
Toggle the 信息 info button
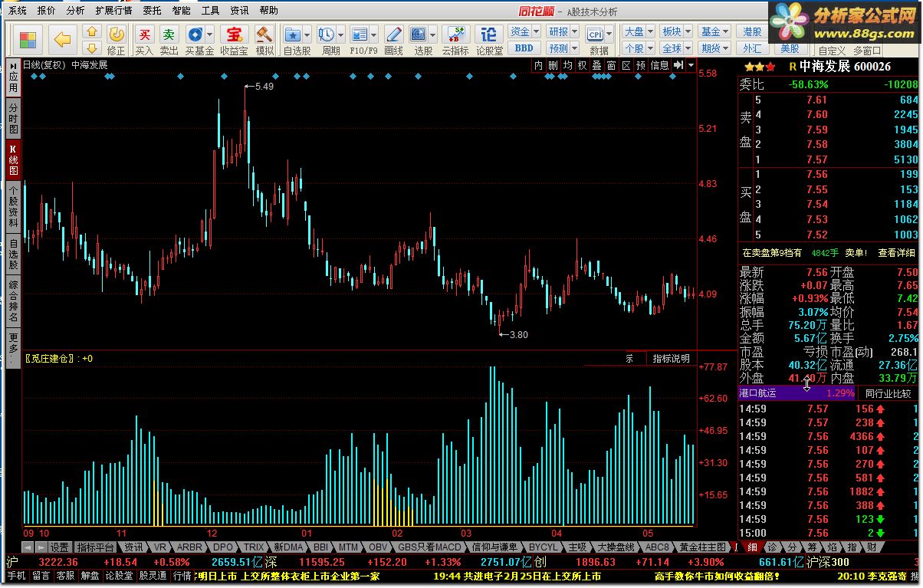tap(660, 65)
